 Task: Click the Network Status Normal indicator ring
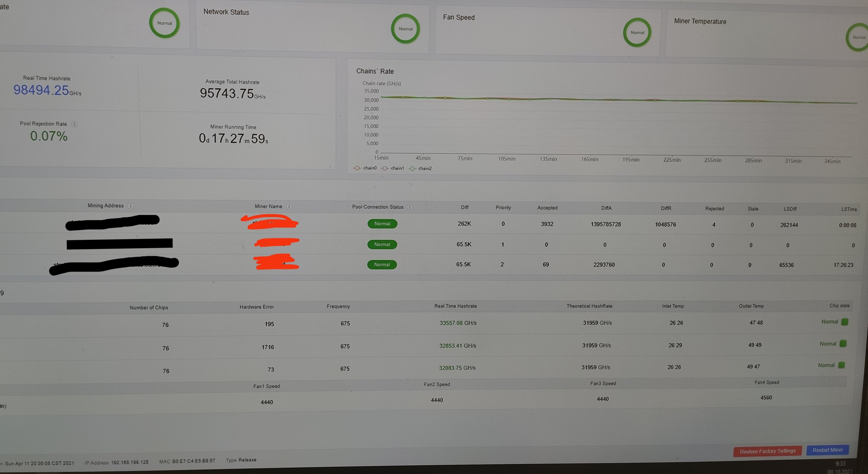405,29
